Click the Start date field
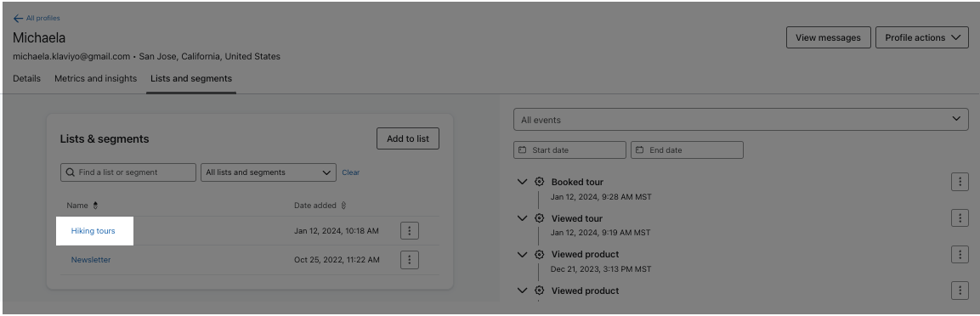980x316 pixels. click(x=569, y=150)
